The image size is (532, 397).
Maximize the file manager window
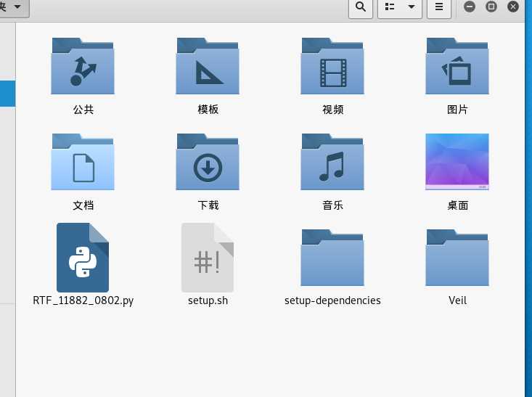491,7
